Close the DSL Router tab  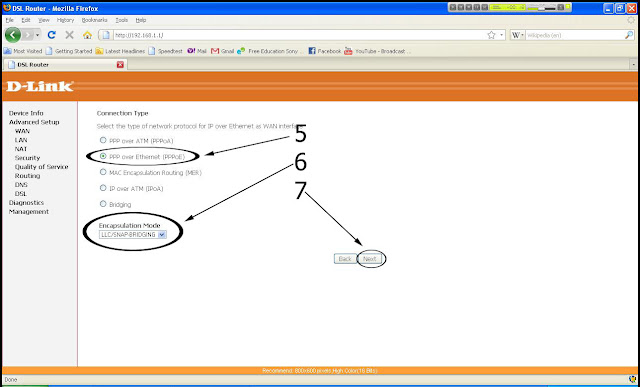coord(120,64)
